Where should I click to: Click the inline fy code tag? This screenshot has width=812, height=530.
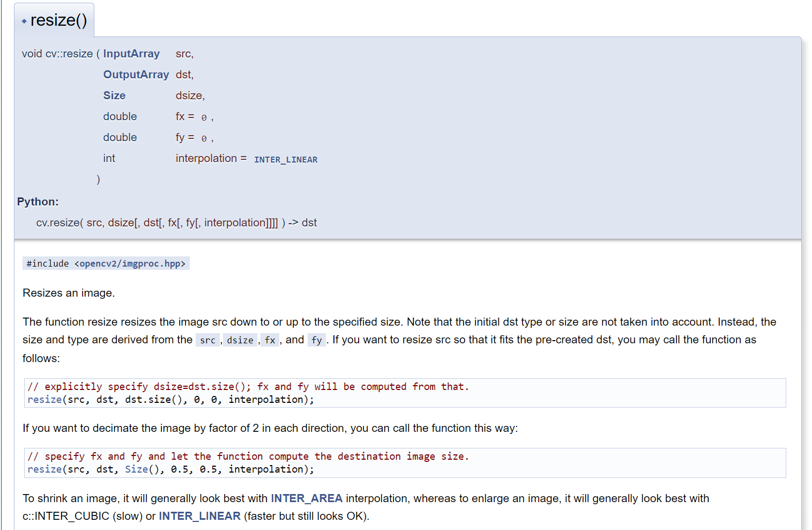click(317, 340)
